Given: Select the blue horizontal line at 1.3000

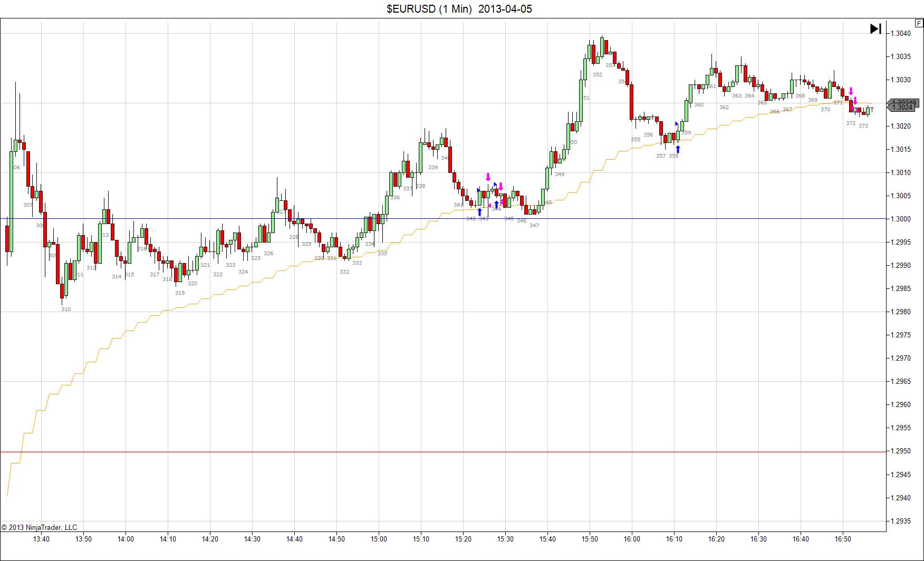Looking at the screenshot, I should click(443, 219).
